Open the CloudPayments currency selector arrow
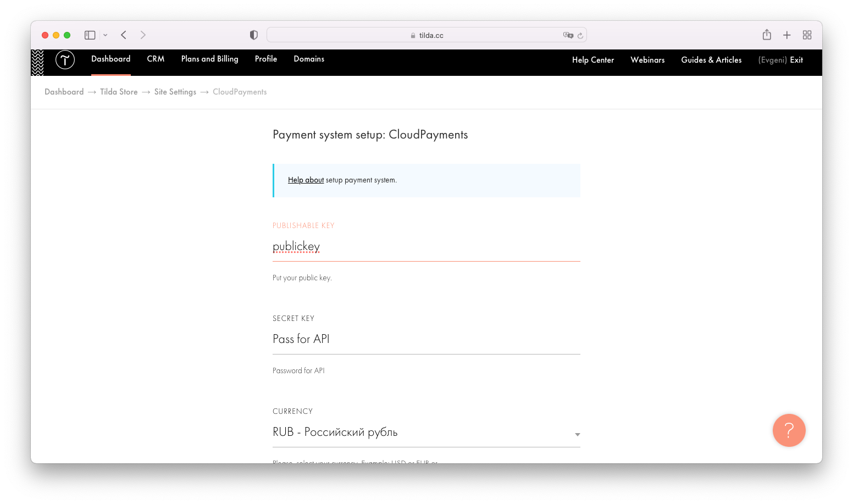 (x=577, y=434)
